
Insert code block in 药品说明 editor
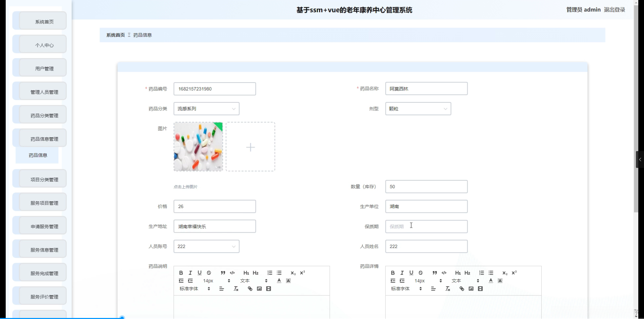(x=232, y=273)
